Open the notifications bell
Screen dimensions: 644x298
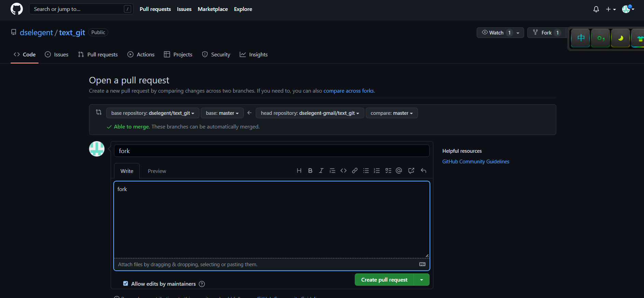pos(596,9)
